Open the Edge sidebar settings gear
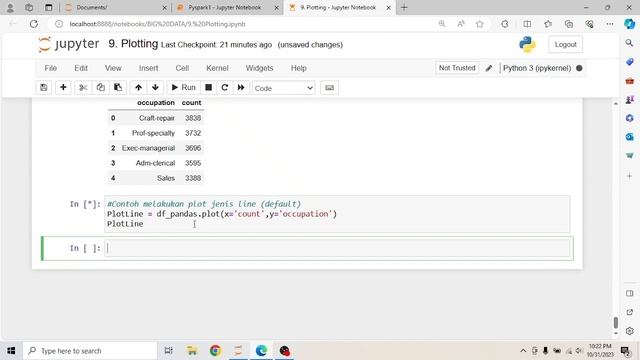Viewport: 640px width, 360px height. pos(629,331)
